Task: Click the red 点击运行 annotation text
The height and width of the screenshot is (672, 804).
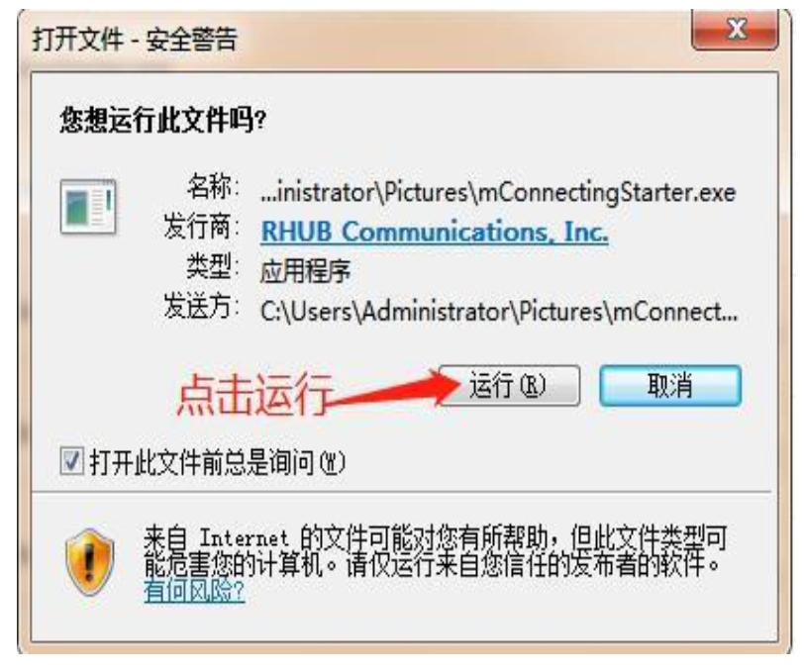Action: [x=254, y=394]
